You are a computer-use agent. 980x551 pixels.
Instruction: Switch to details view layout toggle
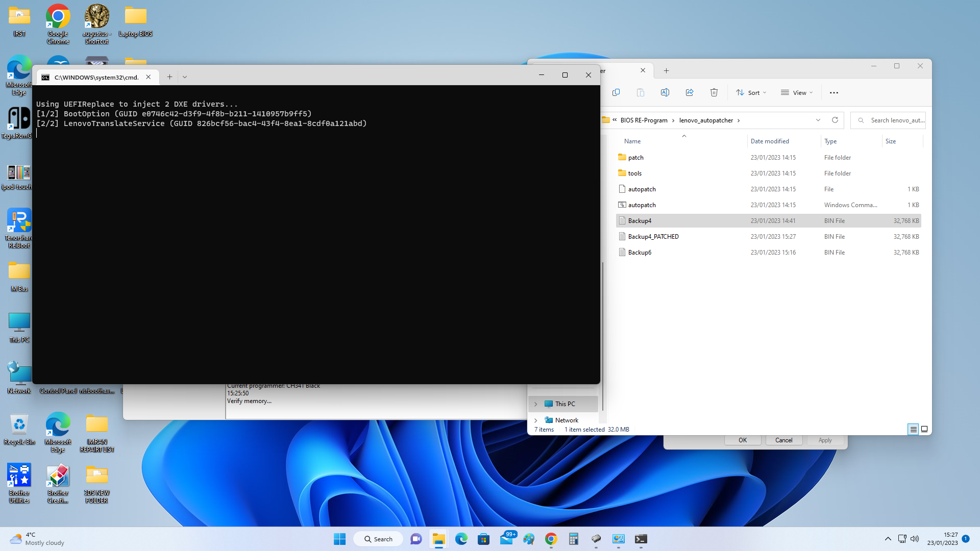pos(913,429)
